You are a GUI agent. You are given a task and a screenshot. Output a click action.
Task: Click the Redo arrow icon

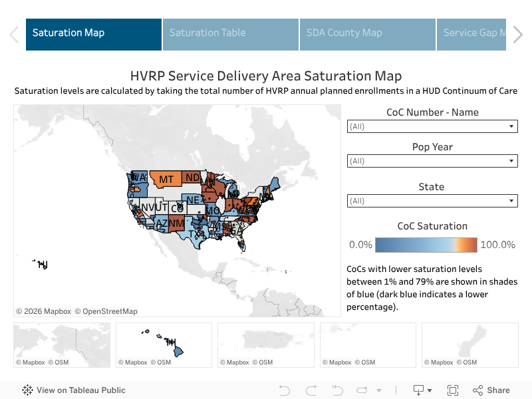coord(311,390)
